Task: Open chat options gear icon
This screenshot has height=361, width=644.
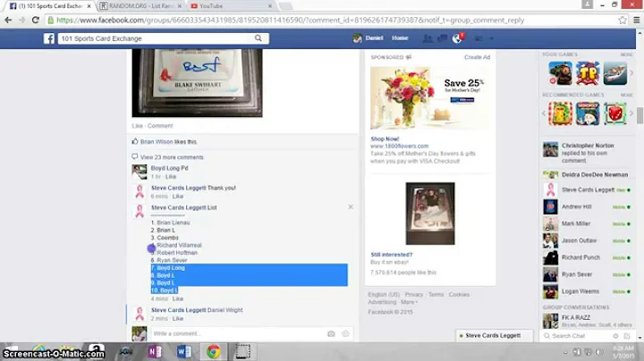Action: 615,336
